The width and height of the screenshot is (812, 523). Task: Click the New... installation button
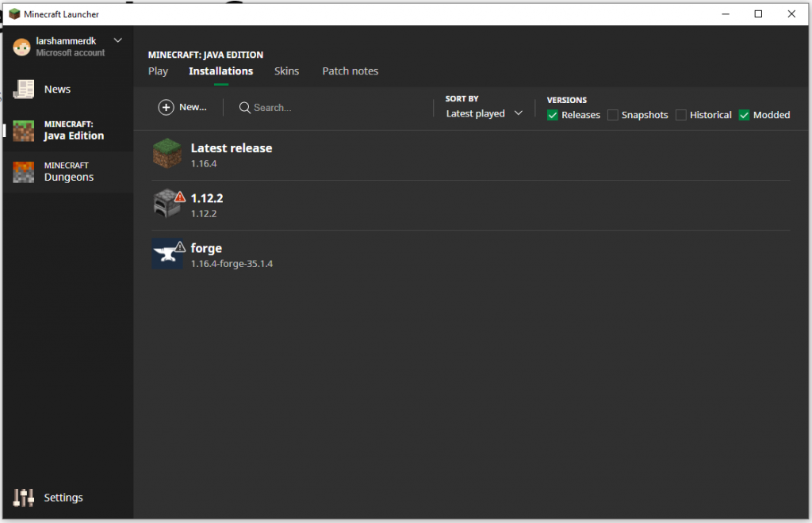(x=182, y=107)
